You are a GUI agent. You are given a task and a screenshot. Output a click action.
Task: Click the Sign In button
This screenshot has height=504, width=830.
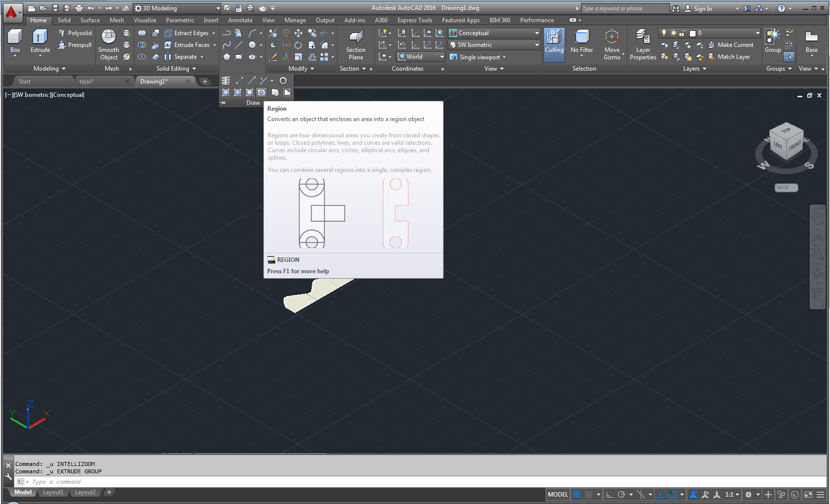click(698, 8)
